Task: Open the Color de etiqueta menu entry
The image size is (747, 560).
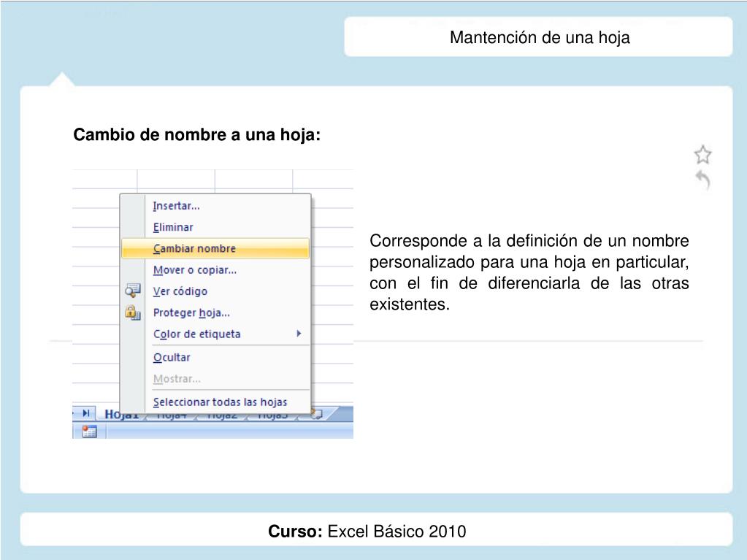Action: (215, 334)
